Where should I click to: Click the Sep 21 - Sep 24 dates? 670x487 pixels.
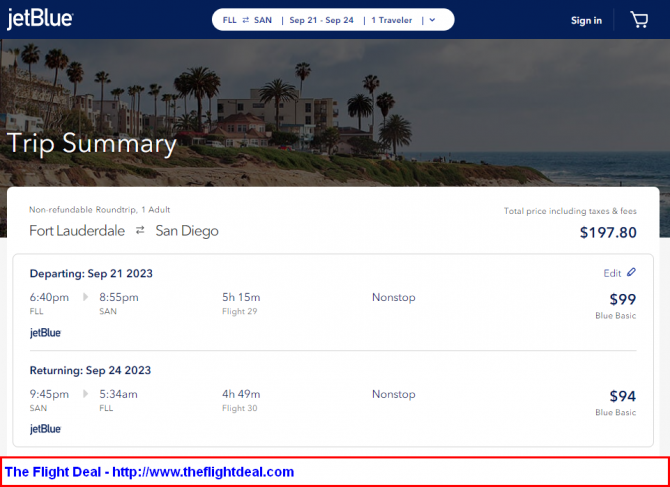[321, 20]
